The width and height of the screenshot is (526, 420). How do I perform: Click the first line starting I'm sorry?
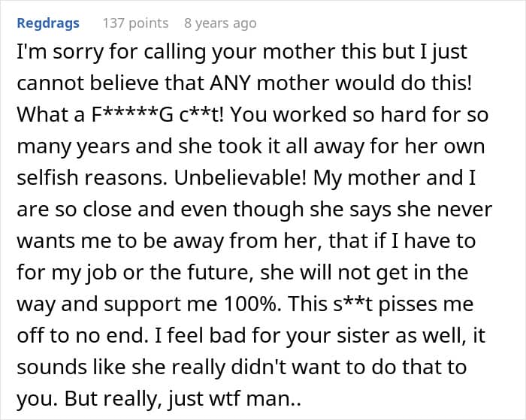[x=242, y=53]
